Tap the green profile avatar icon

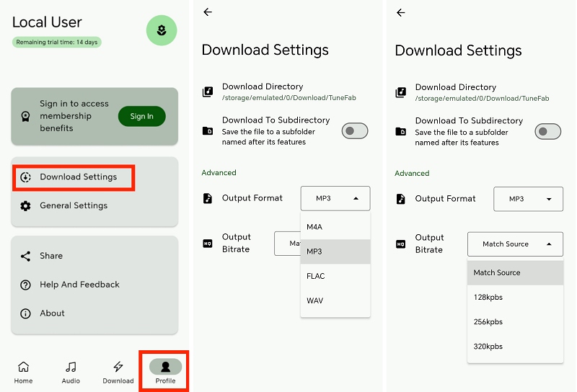[x=162, y=30]
